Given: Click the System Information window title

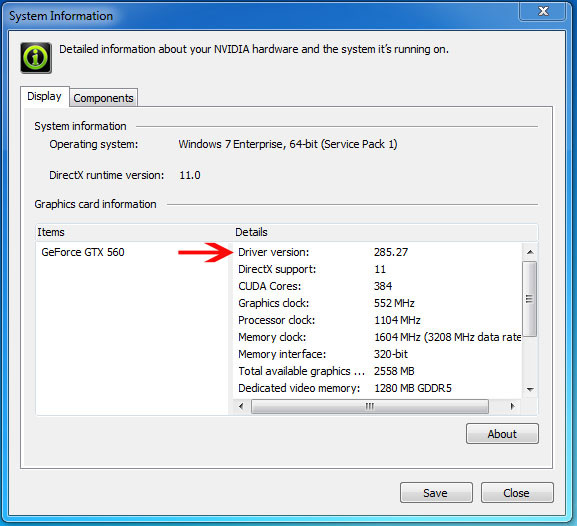Looking at the screenshot, I should coord(61,16).
